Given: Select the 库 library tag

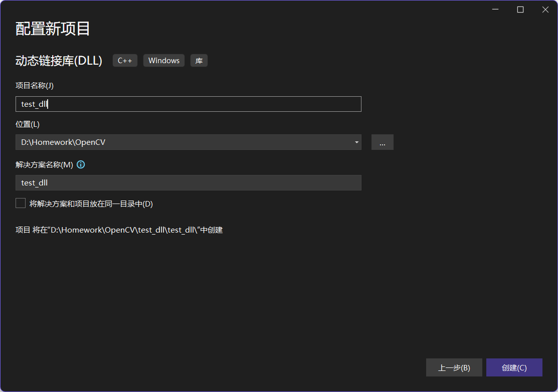Looking at the screenshot, I should pyautogui.click(x=199, y=60).
